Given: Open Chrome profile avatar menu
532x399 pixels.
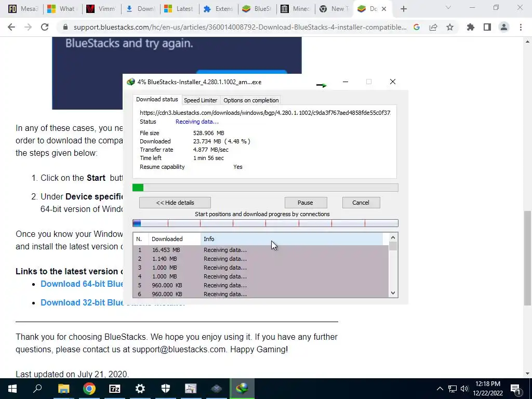Looking at the screenshot, I should click(x=504, y=27).
